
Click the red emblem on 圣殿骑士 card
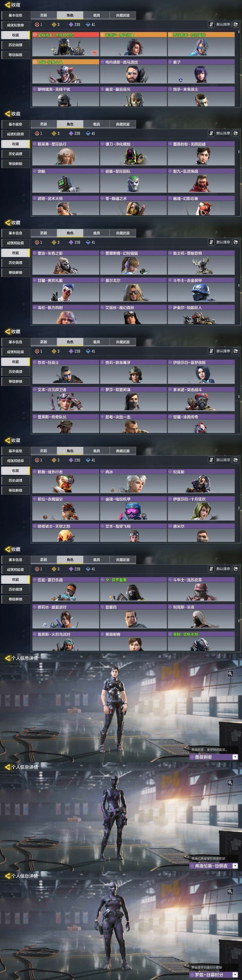[x=94, y=52]
